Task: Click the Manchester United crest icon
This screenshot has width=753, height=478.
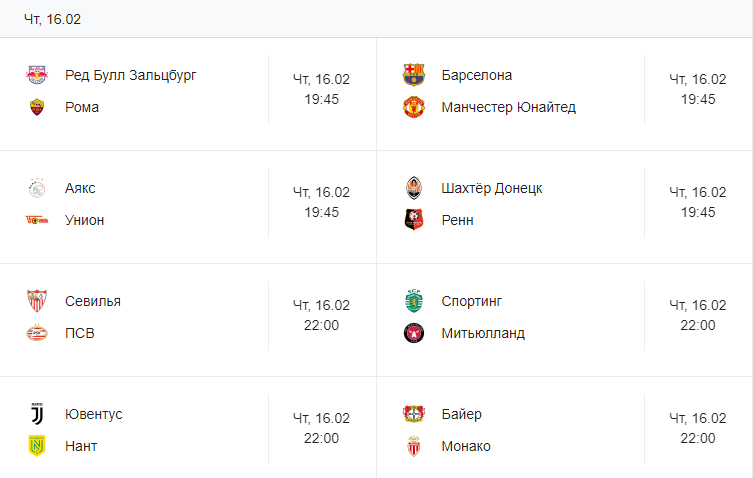Action: (413, 107)
